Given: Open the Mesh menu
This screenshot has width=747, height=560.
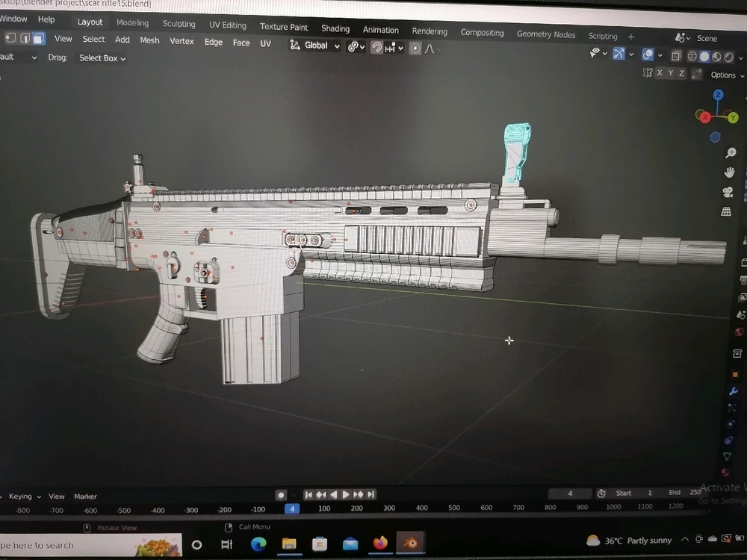Looking at the screenshot, I should [149, 40].
